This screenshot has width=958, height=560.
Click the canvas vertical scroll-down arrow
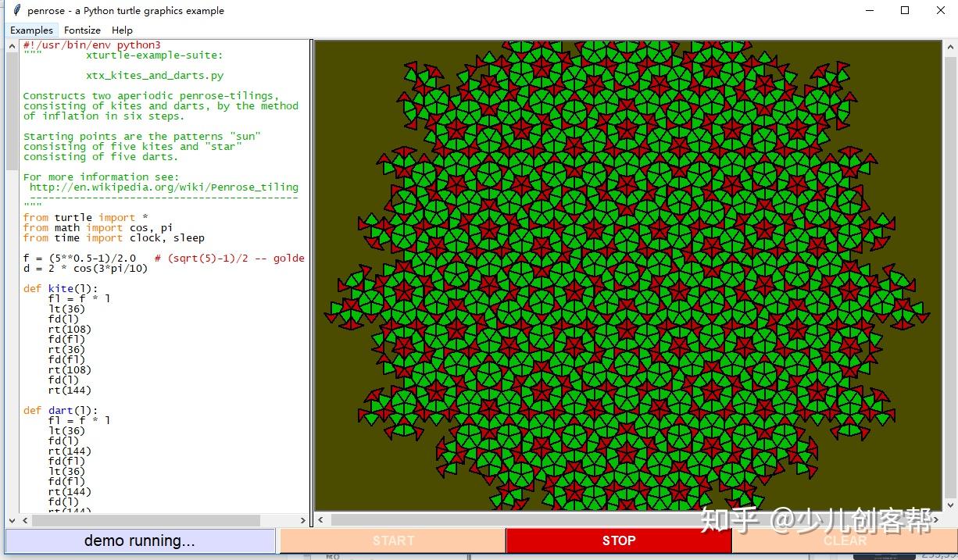pos(950,506)
